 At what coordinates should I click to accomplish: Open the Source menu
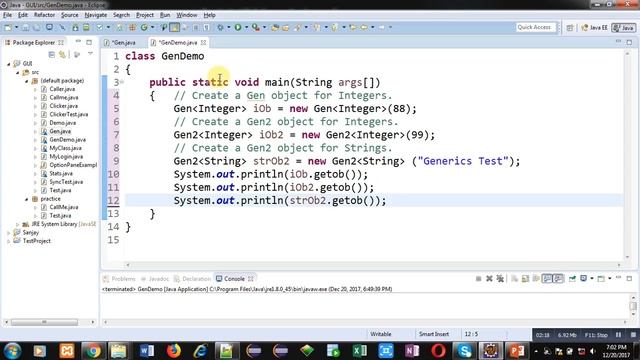tap(69, 15)
